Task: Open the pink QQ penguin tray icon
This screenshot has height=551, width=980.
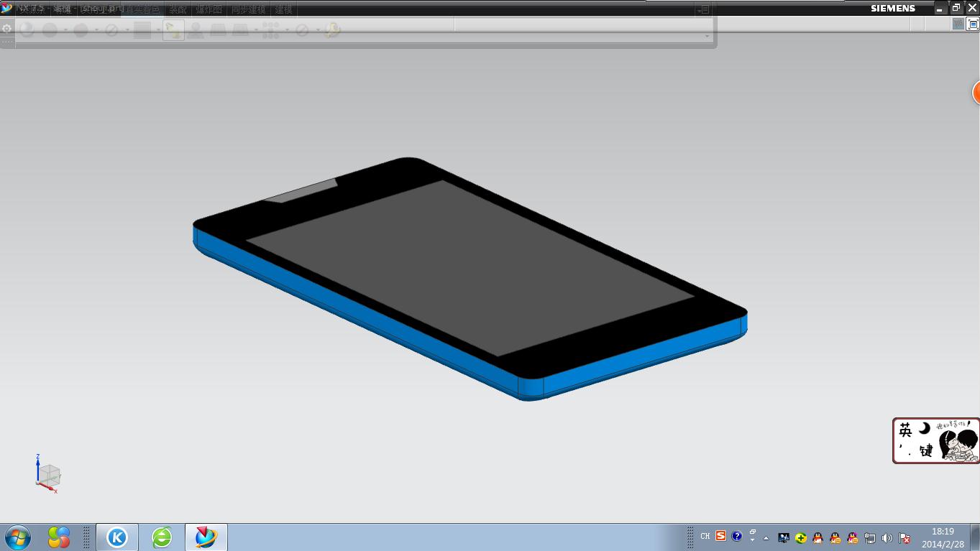Action: click(852, 538)
